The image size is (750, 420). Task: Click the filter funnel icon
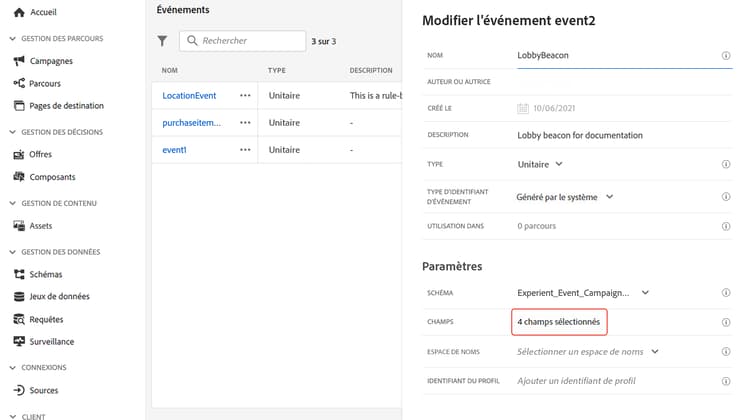[x=163, y=41]
